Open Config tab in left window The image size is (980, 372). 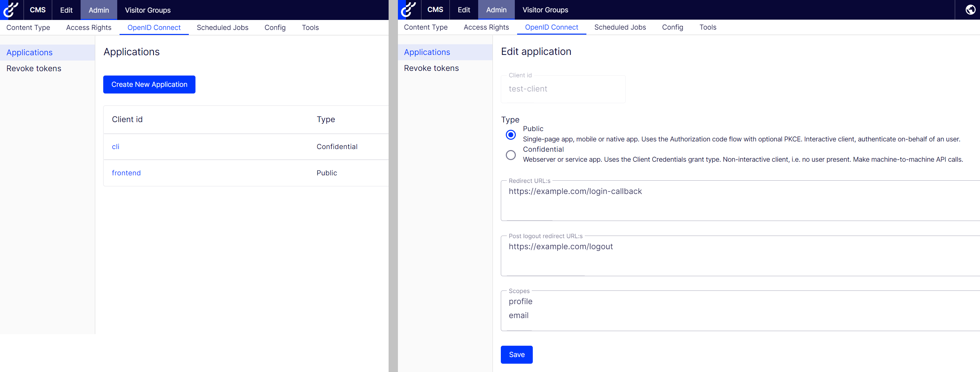click(275, 28)
